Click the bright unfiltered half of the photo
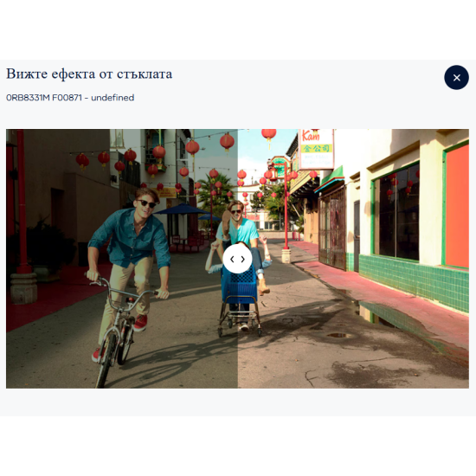 coord(353,259)
